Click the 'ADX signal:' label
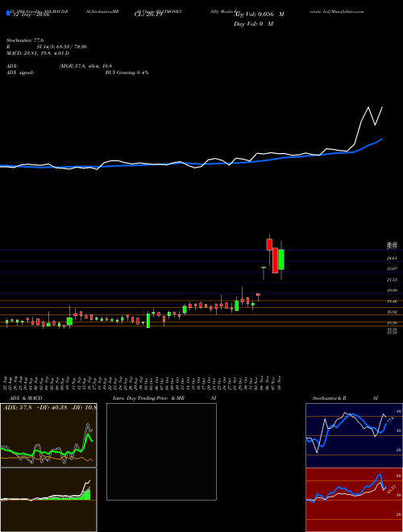Screen dimensions: 403x532 pyautogui.click(x=20, y=73)
